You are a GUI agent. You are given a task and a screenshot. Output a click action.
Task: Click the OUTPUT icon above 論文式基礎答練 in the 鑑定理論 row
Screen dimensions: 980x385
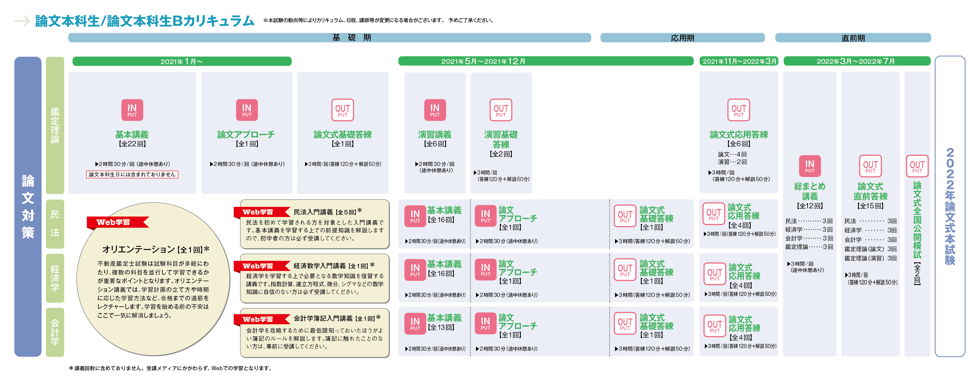(342, 110)
